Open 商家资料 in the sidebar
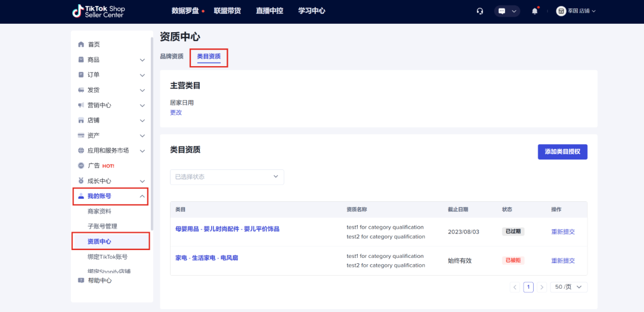The image size is (644, 312). click(100, 211)
